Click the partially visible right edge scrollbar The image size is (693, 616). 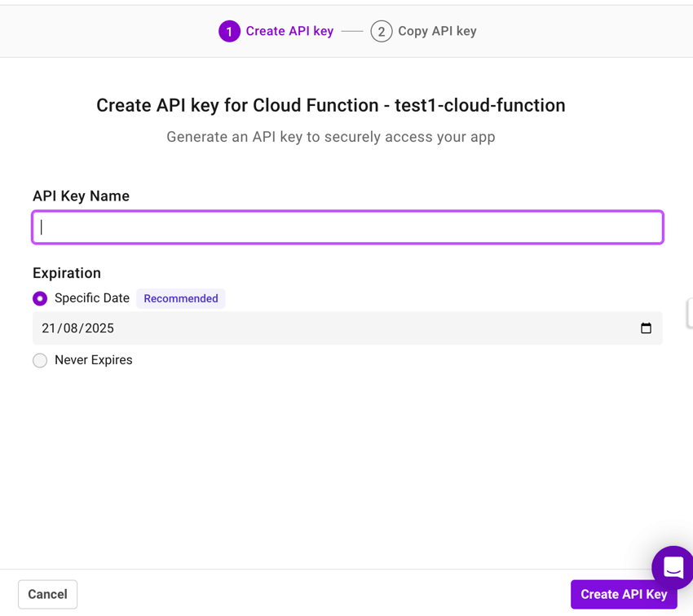tap(690, 313)
